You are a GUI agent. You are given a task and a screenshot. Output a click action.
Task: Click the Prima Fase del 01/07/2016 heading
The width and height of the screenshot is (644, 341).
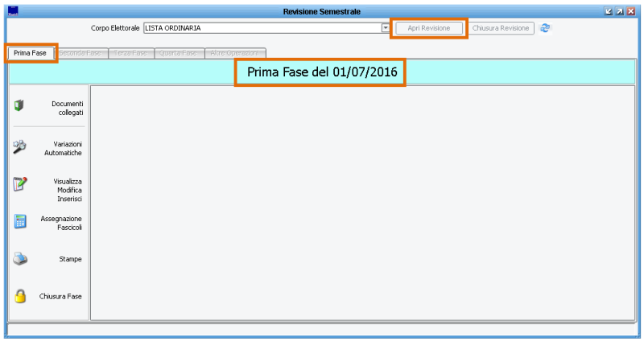(322, 72)
